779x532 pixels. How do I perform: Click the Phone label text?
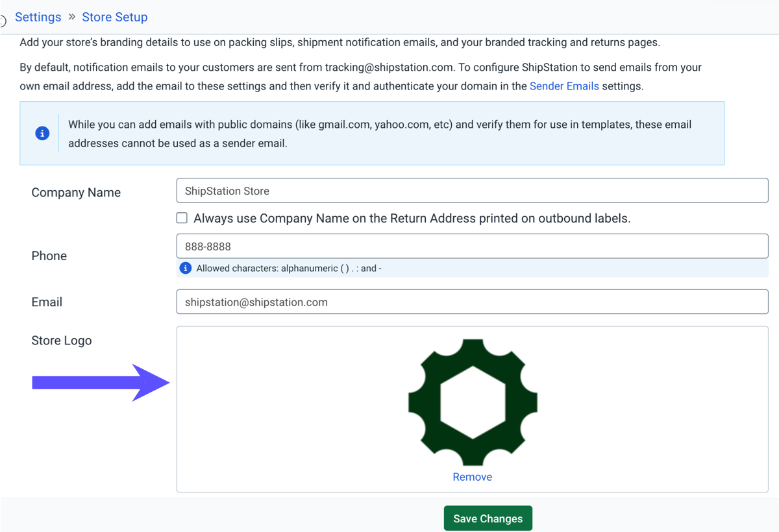(49, 256)
